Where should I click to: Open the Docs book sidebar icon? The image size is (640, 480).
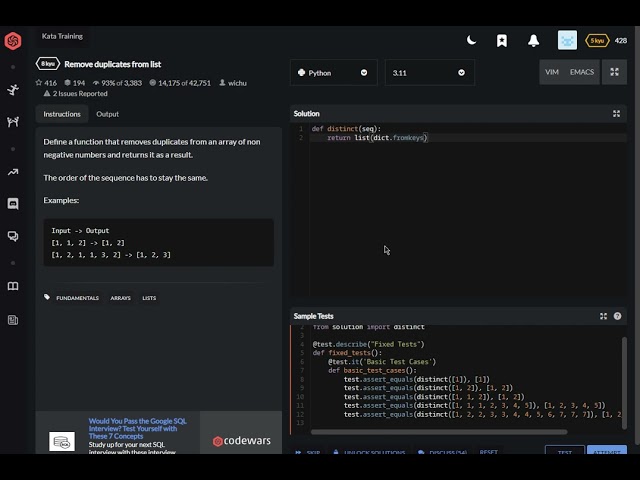point(13,286)
